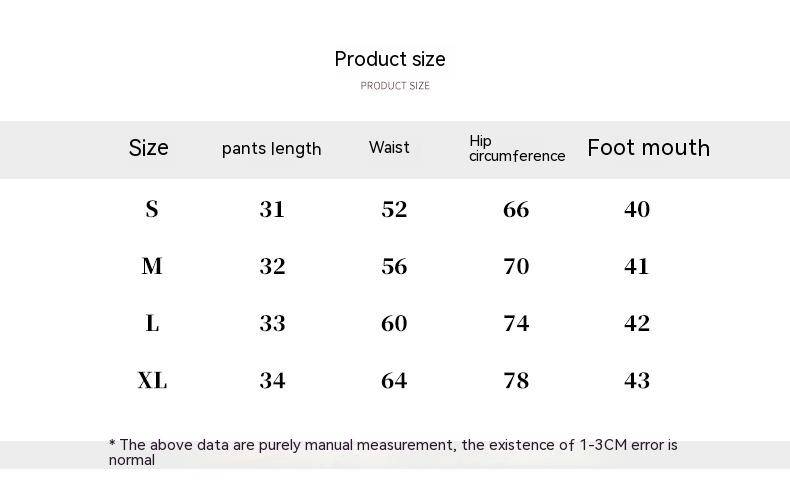Click pants length value 33

tap(272, 323)
